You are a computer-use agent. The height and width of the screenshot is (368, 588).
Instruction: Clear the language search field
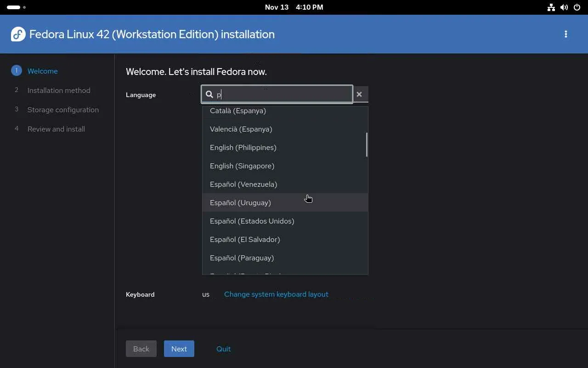coord(359,94)
